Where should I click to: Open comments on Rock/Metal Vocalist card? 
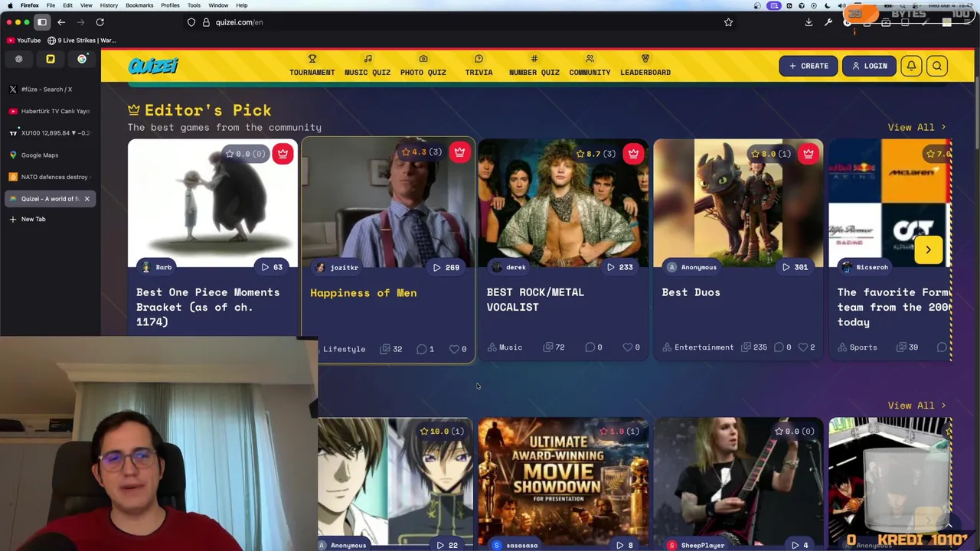(593, 347)
